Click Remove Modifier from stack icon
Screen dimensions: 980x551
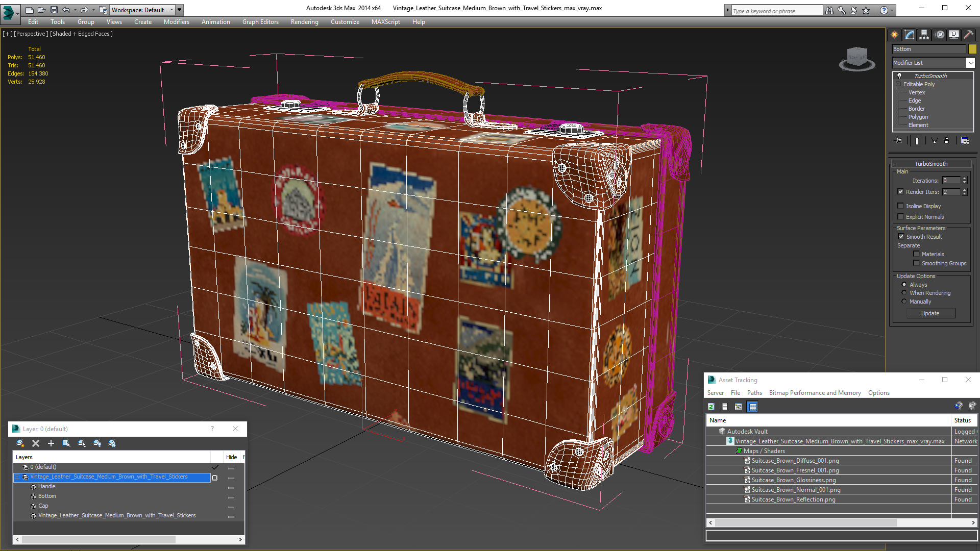(947, 141)
